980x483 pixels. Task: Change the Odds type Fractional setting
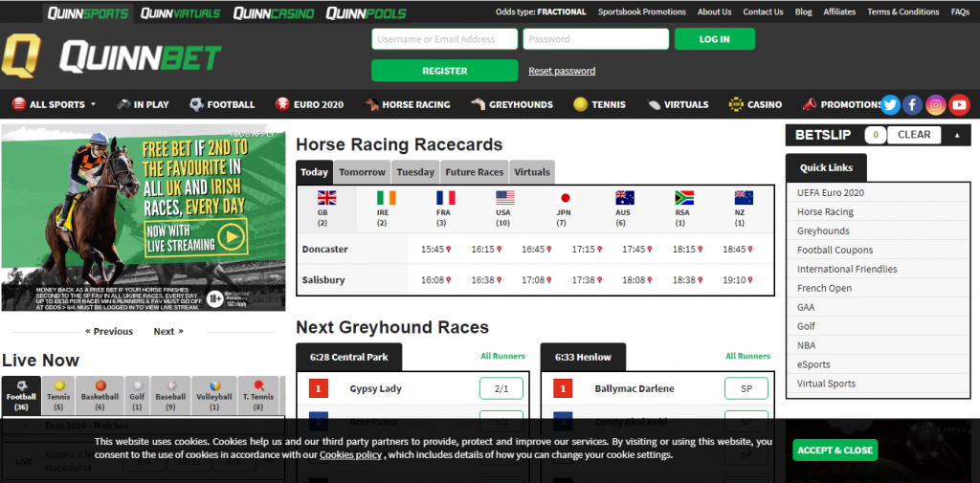point(587,12)
